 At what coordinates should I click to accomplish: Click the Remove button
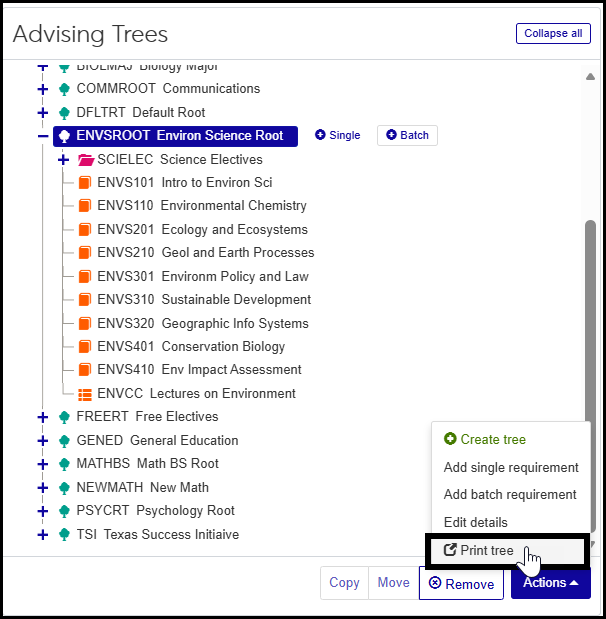(x=461, y=583)
